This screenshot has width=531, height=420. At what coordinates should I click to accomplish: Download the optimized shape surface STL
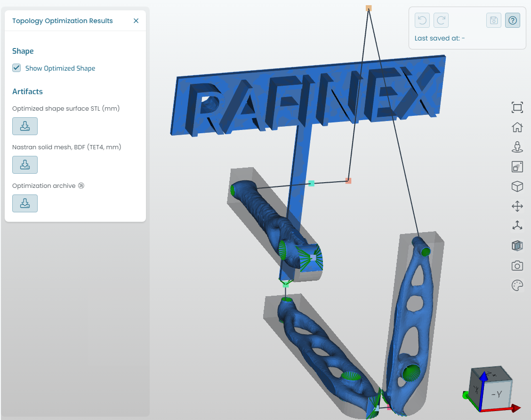(25, 126)
